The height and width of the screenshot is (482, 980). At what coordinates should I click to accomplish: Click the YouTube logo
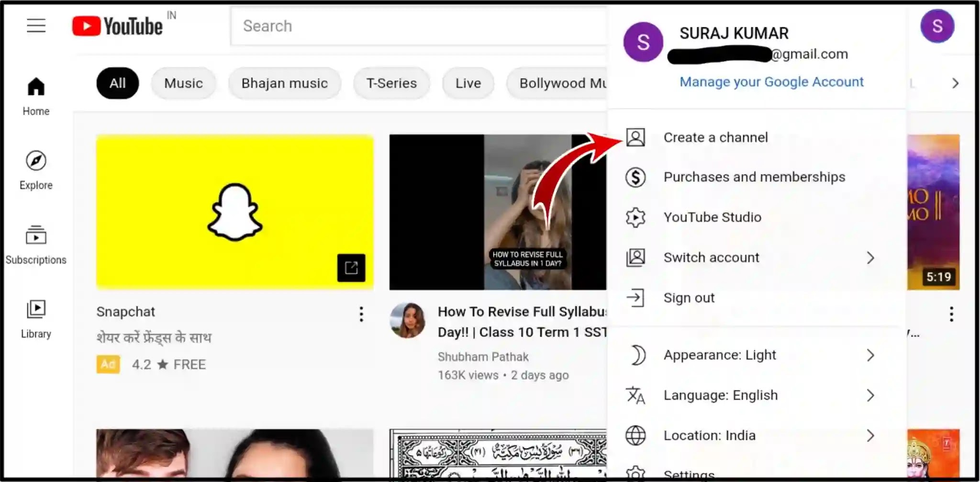click(x=117, y=26)
